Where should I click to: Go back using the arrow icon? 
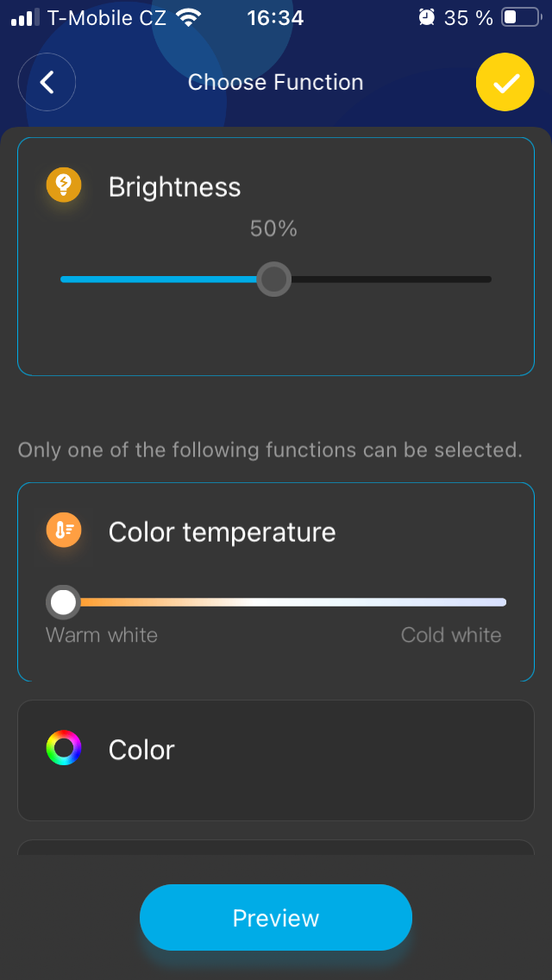tap(47, 83)
